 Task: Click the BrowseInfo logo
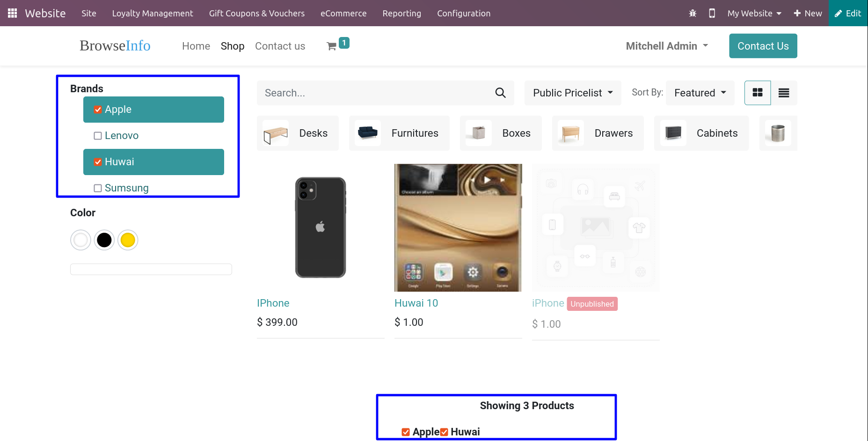click(115, 45)
